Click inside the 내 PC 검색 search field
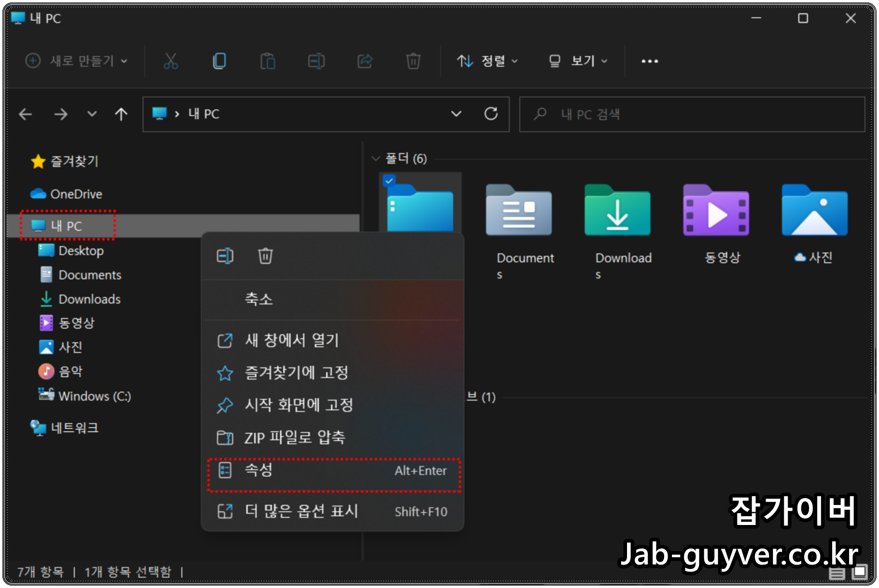This screenshot has width=879, height=588. pos(635,114)
